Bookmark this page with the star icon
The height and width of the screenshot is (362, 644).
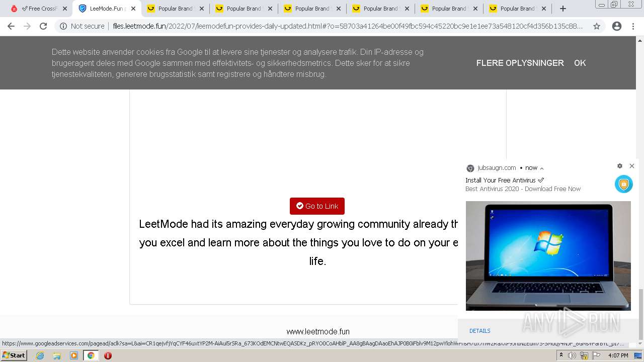[597, 26]
